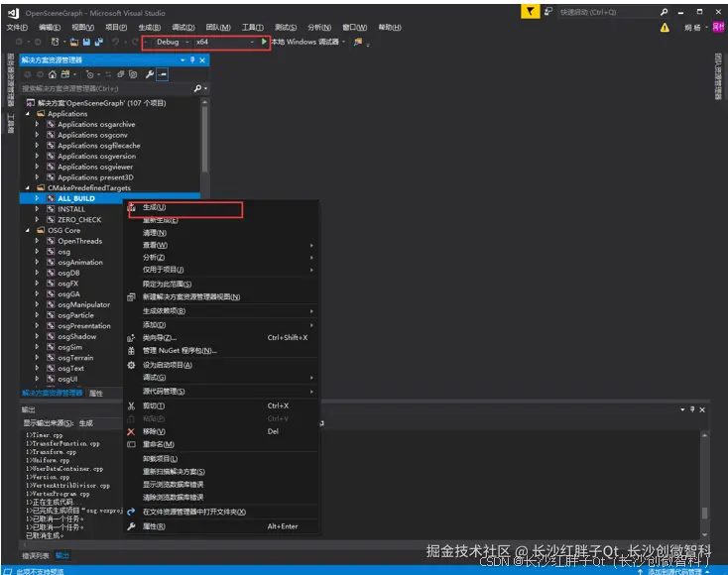
Task: Click the Undo toolbar icon
Action: [115, 42]
